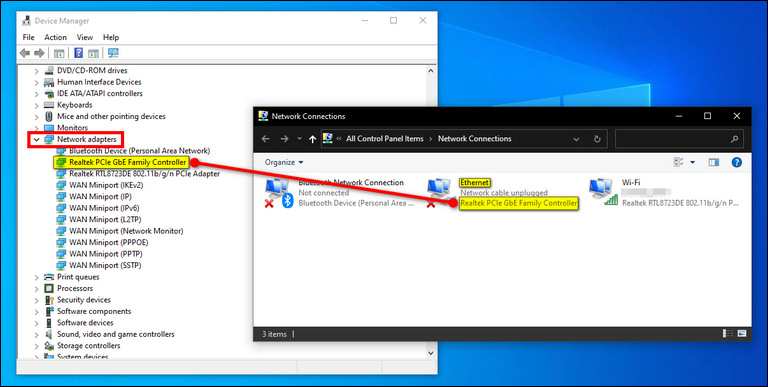Click the Software devices category icon
Viewport: 768px width, 387px height.
pos(49,323)
